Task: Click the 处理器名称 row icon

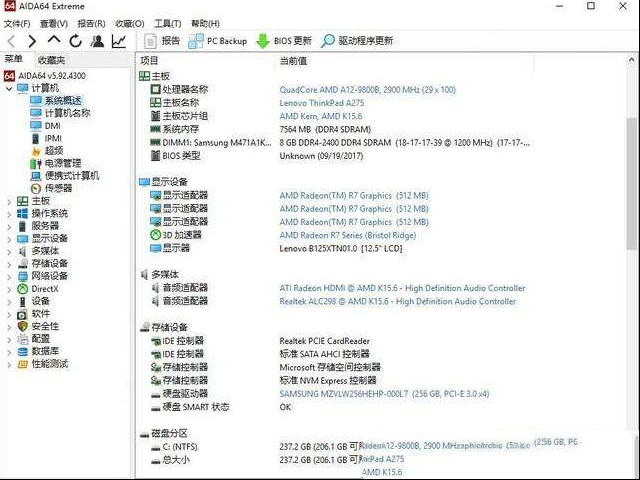Action: (156, 89)
